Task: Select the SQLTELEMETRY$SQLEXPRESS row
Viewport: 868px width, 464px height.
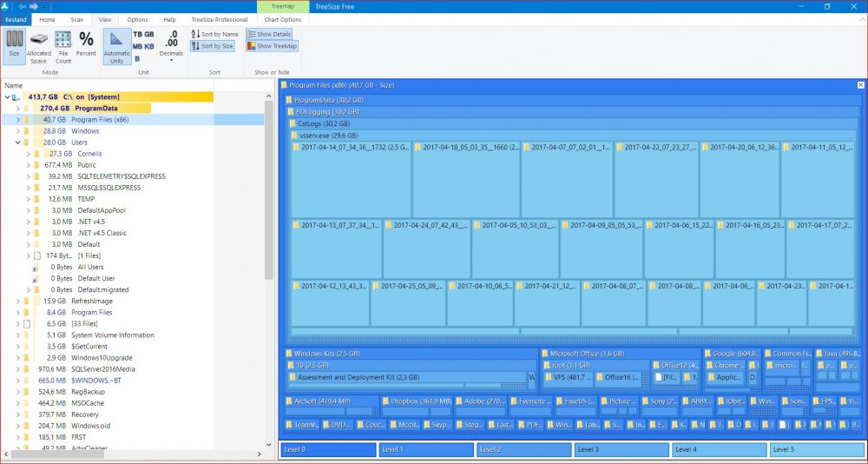Action: (x=133, y=176)
